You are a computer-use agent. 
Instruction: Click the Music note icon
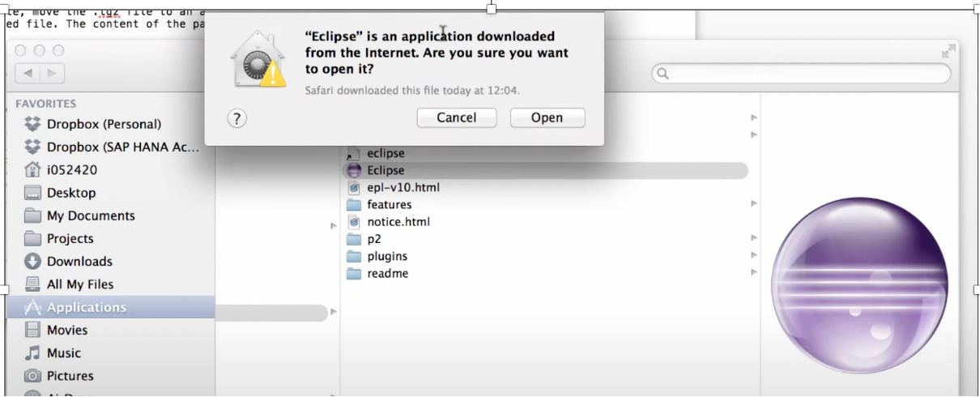pyautogui.click(x=32, y=352)
